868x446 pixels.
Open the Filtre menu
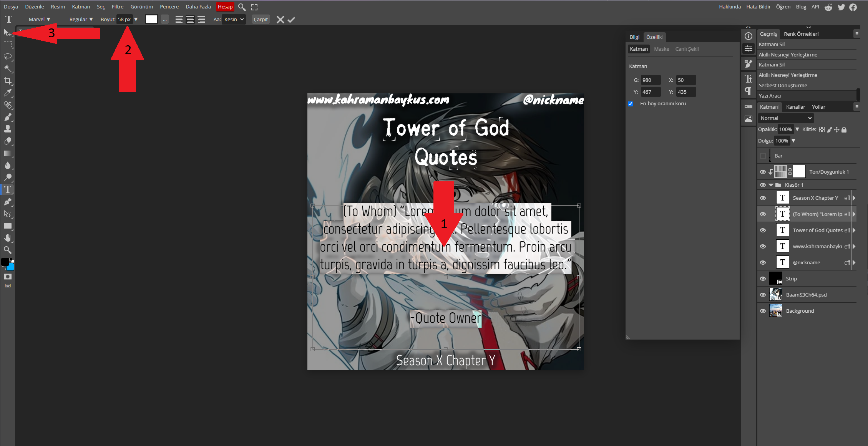[118, 7]
